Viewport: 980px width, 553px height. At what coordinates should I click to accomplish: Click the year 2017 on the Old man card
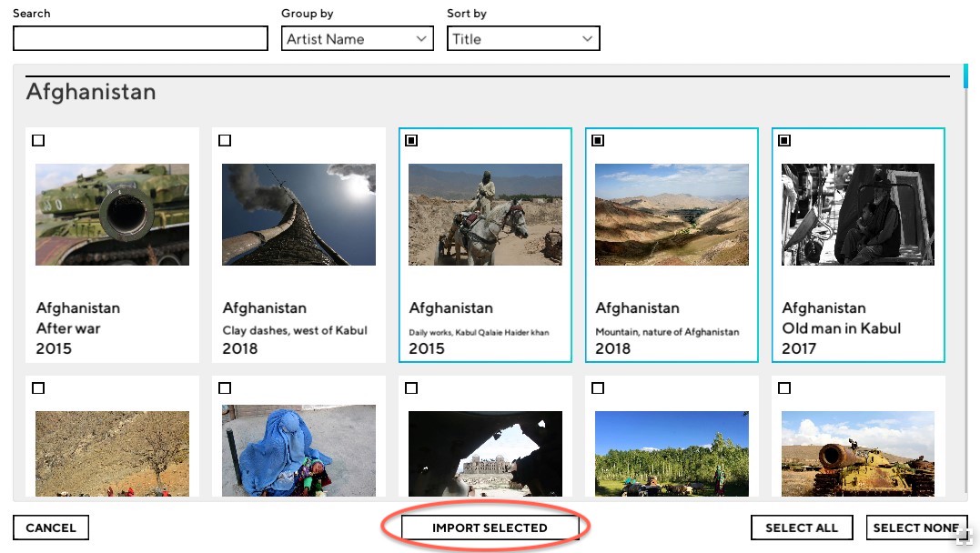point(799,348)
